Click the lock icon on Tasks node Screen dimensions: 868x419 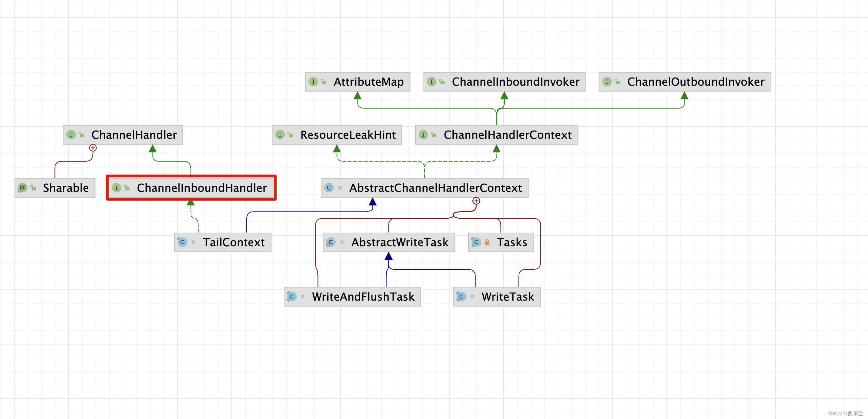pyautogui.click(x=487, y=242)
